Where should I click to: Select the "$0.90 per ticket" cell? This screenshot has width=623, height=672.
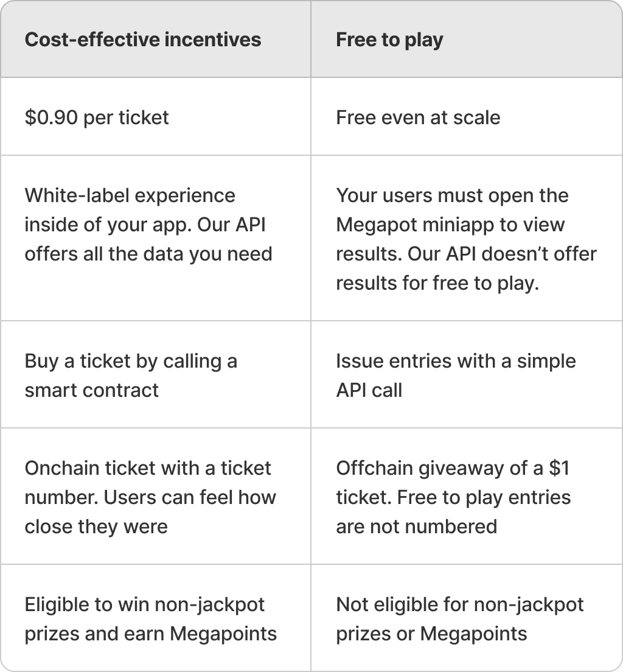(97, 117)
